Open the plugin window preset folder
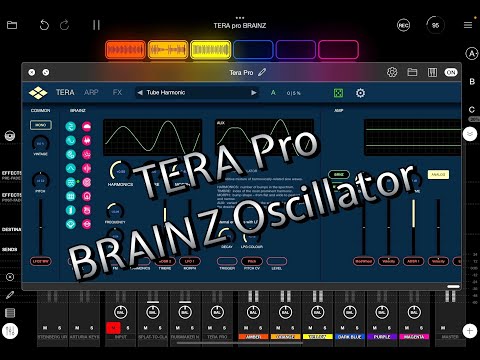The width and height of the screenshot is (480, 360). pyautogui.click(x=412, y=72)
